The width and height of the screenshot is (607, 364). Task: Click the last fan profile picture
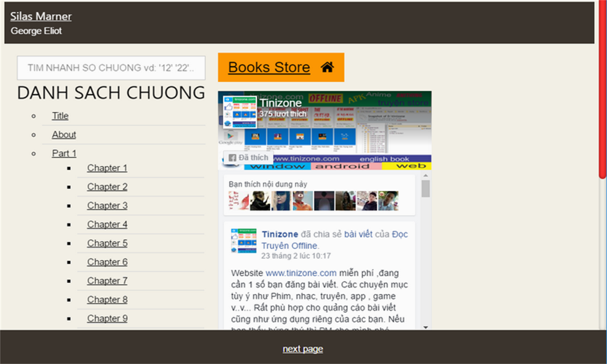click(388, 201)
